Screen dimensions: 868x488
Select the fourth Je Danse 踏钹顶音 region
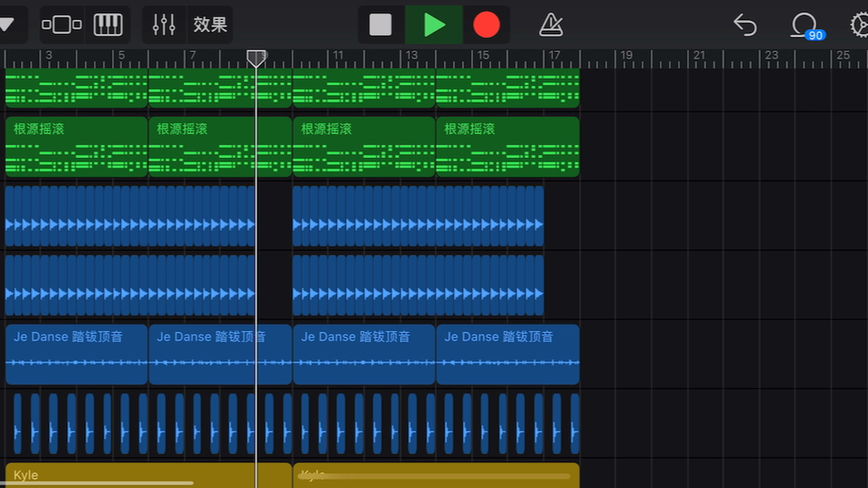[x=507, y=354]
